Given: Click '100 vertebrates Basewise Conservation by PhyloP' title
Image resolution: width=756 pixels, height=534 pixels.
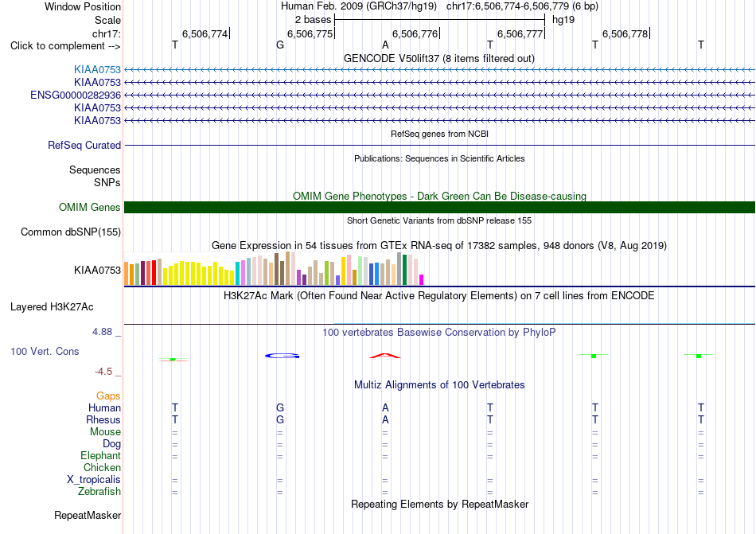Looking at the screenshot, I should (x=439, y=332).
